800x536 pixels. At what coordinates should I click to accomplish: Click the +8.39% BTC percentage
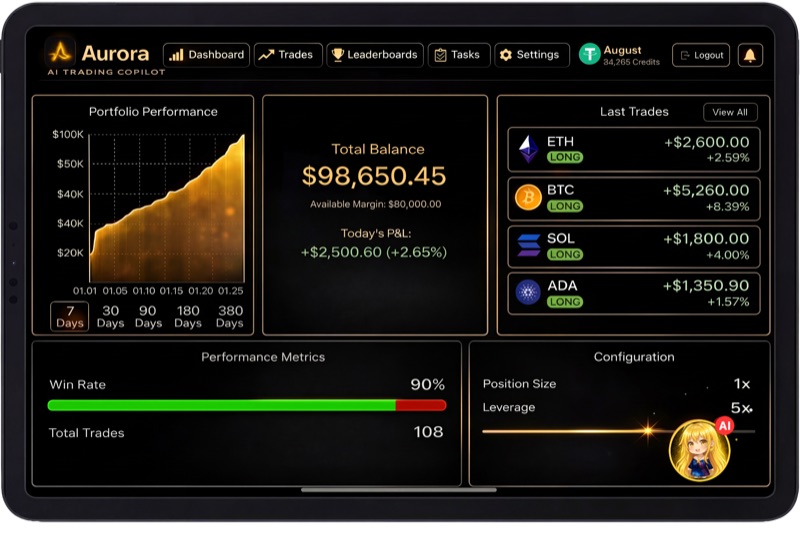point(728,207)
